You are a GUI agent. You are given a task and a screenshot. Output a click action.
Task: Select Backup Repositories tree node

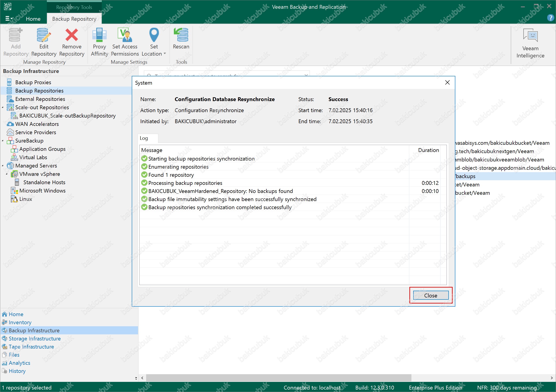tap(39, 91)
